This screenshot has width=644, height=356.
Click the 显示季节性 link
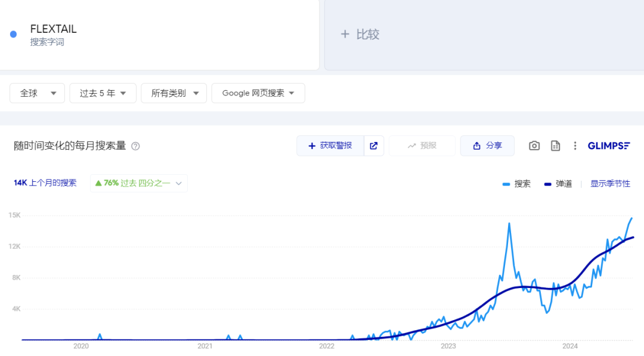coord(610,184)
